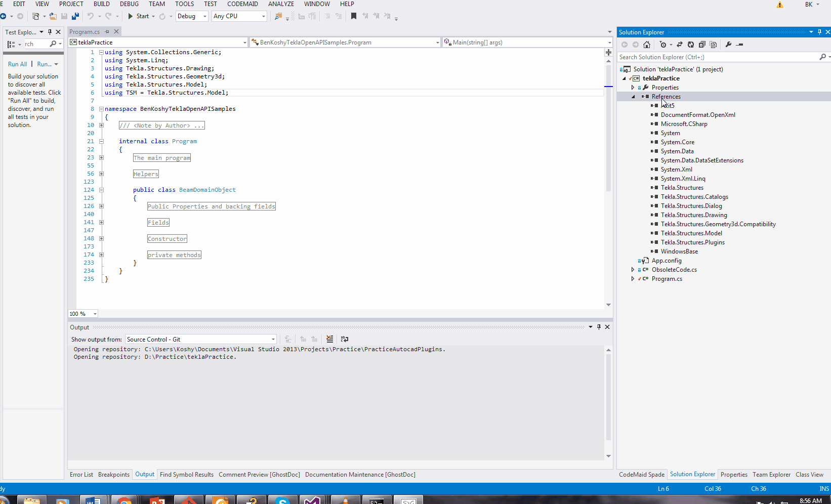Toggle Word Wrap in the Output window
This screenshot has width=831, height=504.
345,339
